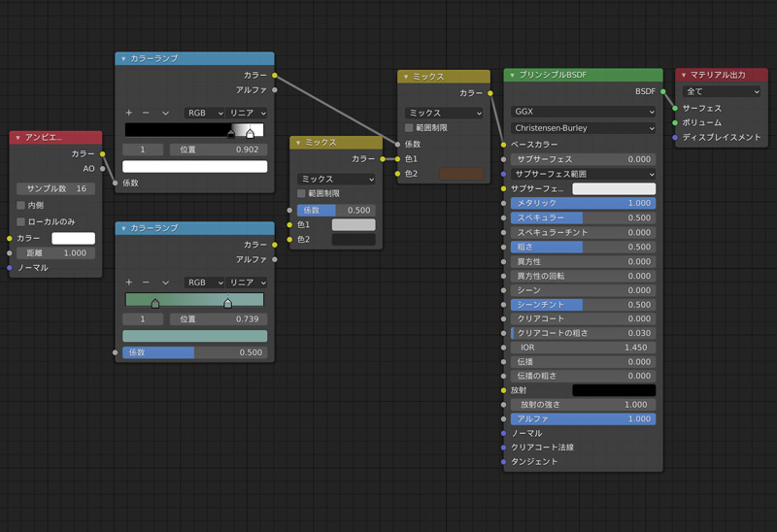Click the plus button on the black-to-white color ramp

(x=129, y=113)
